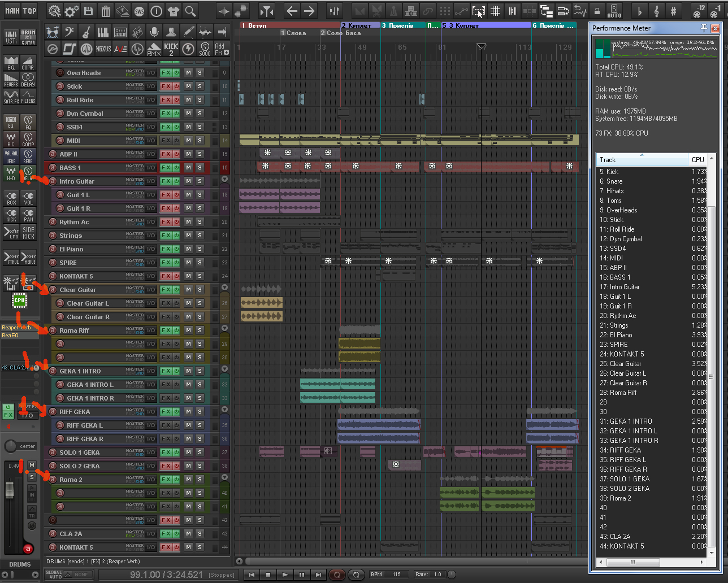728x583 pixels.
Task: Collapse the Roma 2 folder track
Action: pyautogui.click(x=224, y=478)
